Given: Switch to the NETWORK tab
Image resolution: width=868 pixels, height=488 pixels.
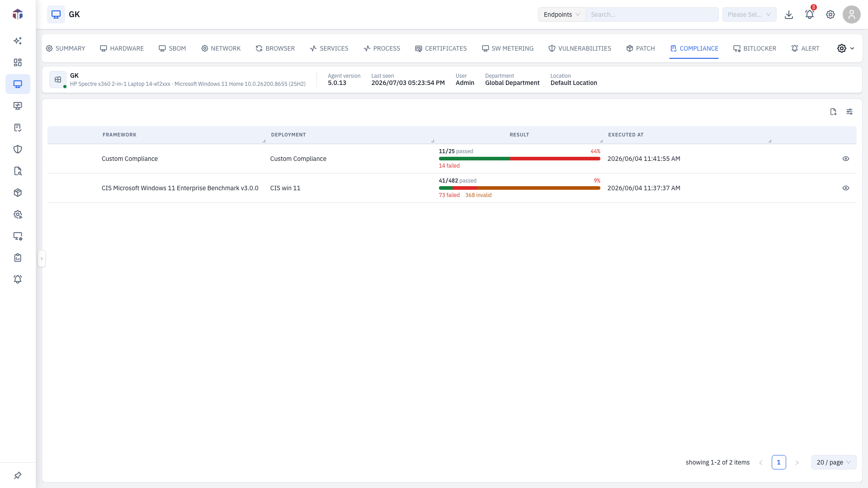Looking at the screenshot, I should click(x=221, y=48).
